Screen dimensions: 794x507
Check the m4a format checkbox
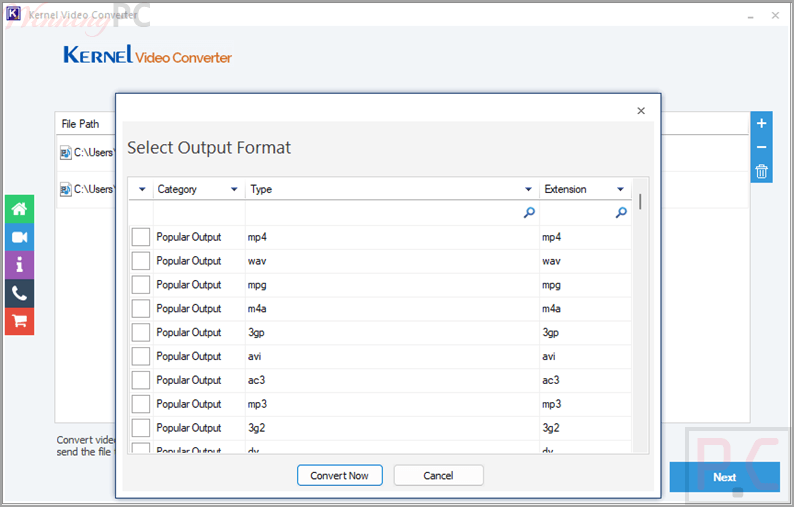click(141, 308)
